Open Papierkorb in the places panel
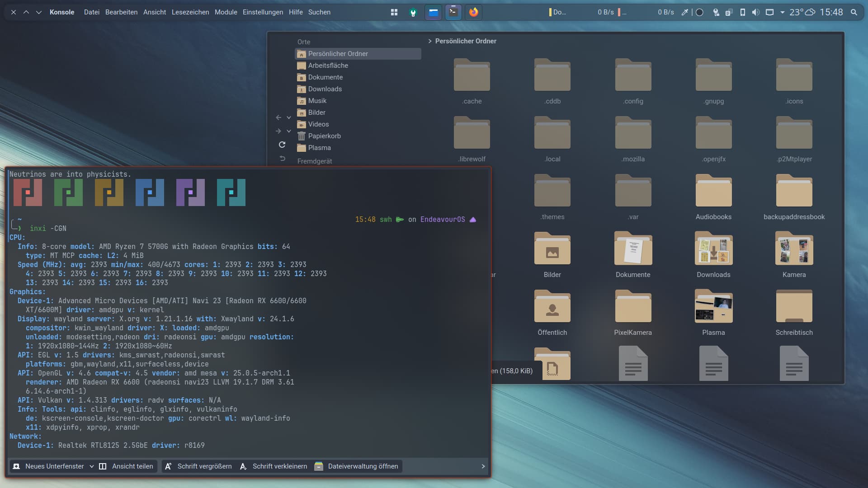868x488 pixels. (x=358, y=136)
